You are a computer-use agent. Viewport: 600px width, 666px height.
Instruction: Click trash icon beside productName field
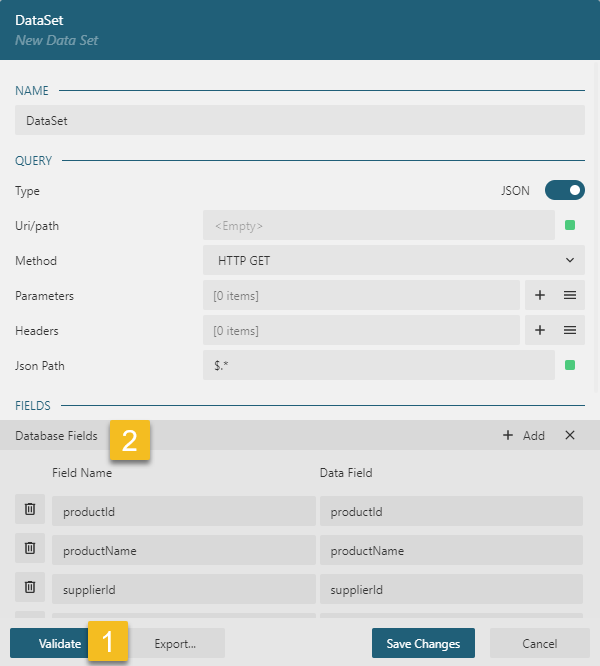[29, 549]
